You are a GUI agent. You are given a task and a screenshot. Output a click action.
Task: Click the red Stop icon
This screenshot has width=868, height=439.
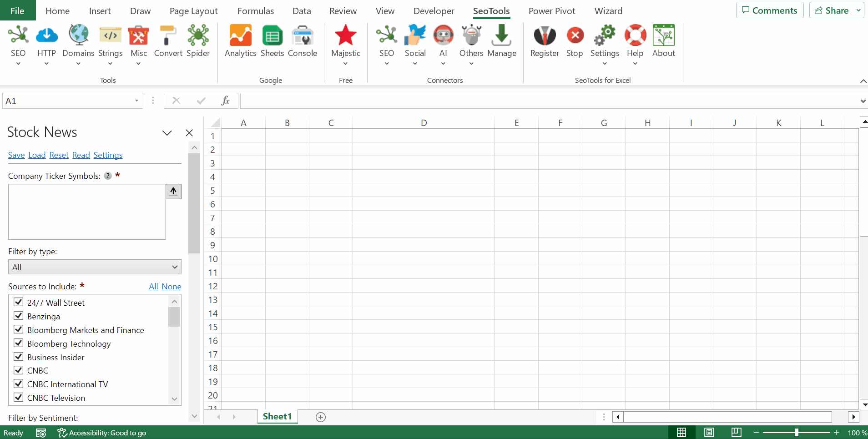click(575, 35)
